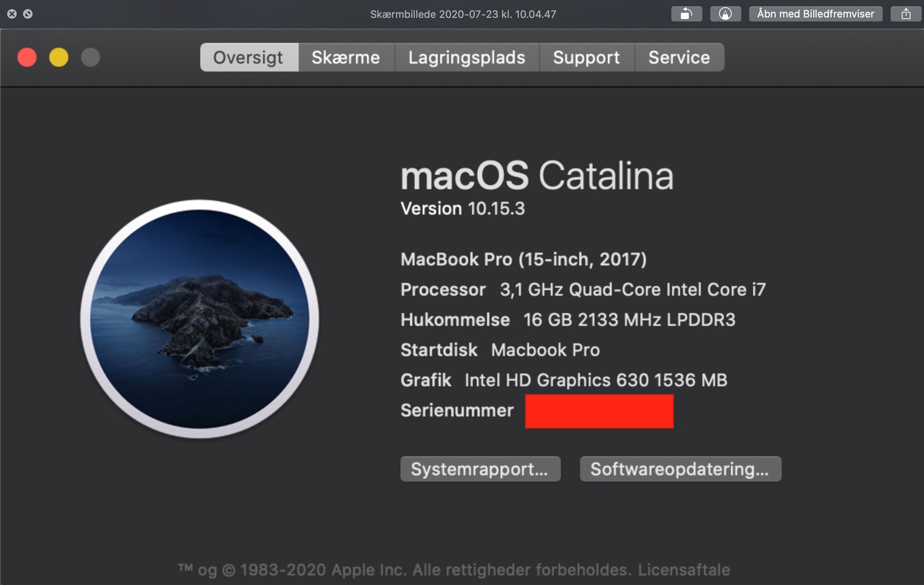Click the gray disabled zoom window button
The width and height of the screenshot is (924, 585).
(x=91, y=57)
